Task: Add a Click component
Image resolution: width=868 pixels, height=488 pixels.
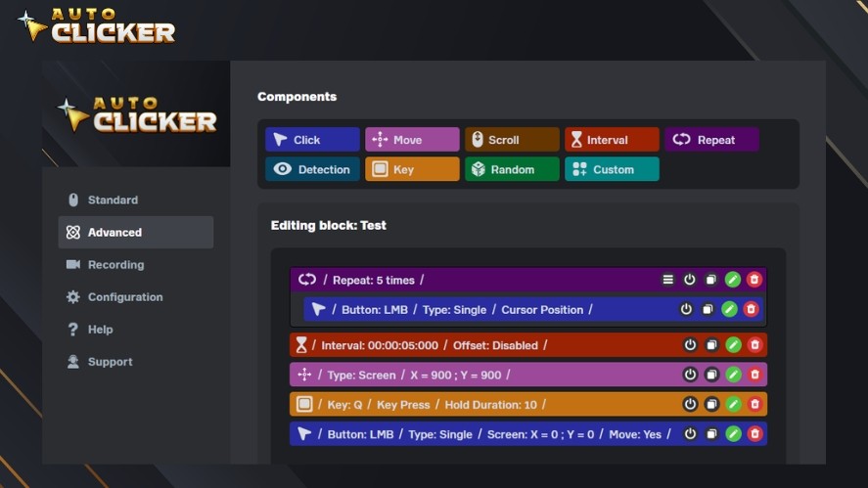Action: [312, 140]
